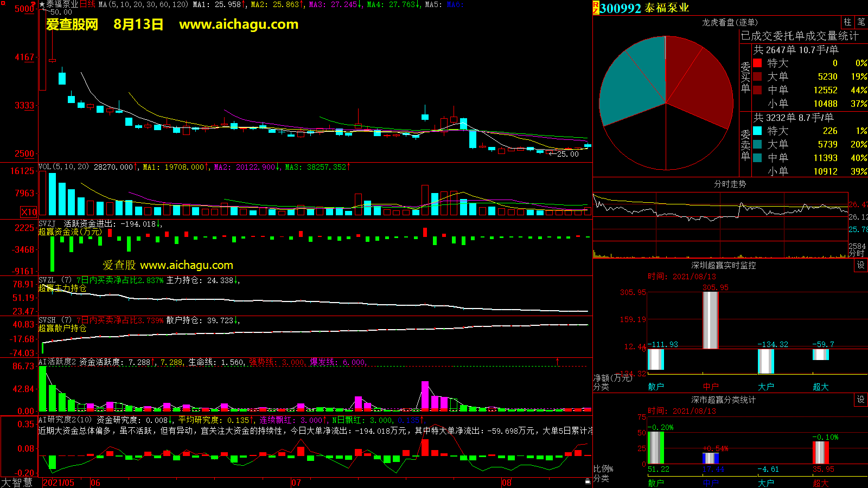Click the red question mark icon top-left

[34, 4]
